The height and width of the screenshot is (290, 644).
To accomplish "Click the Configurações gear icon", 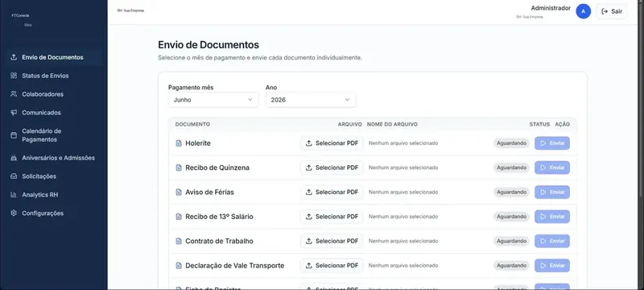I will point(14,213).
